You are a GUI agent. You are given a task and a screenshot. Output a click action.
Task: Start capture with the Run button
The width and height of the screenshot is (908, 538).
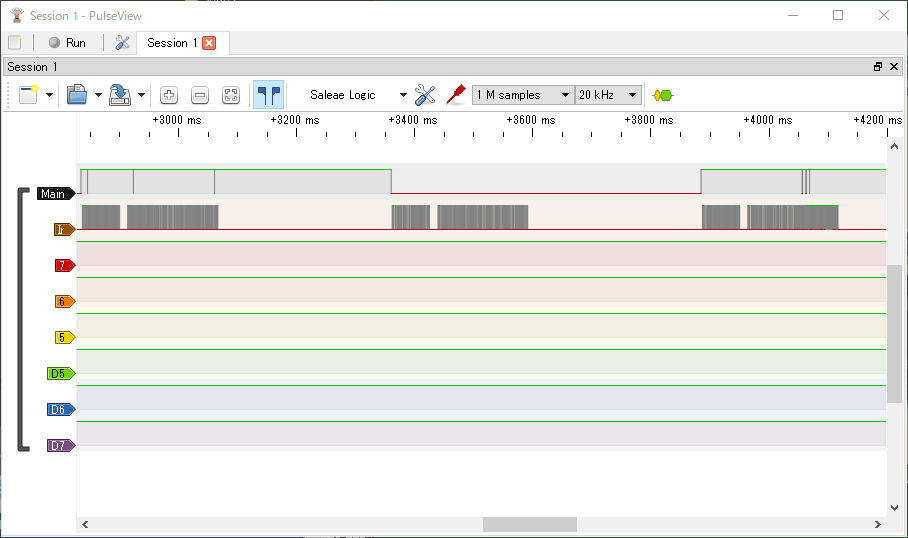67,43
